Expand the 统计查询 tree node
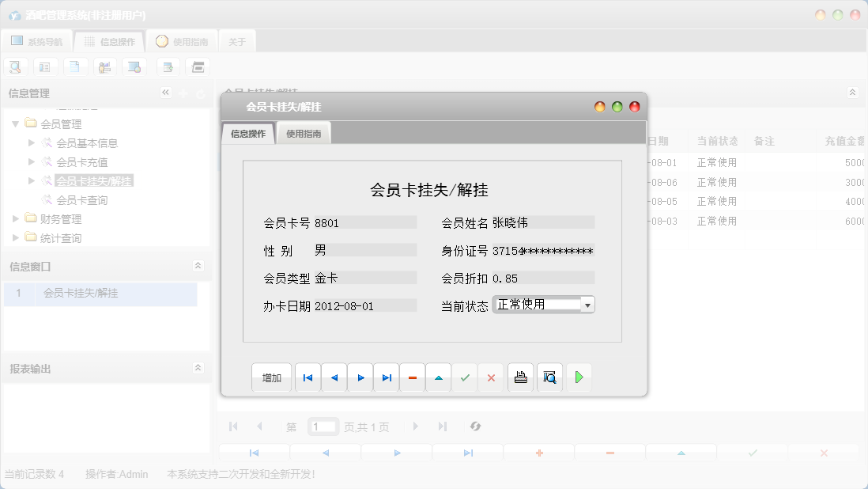The height and width of the screenshot is (489, 868). pos(16,237)
